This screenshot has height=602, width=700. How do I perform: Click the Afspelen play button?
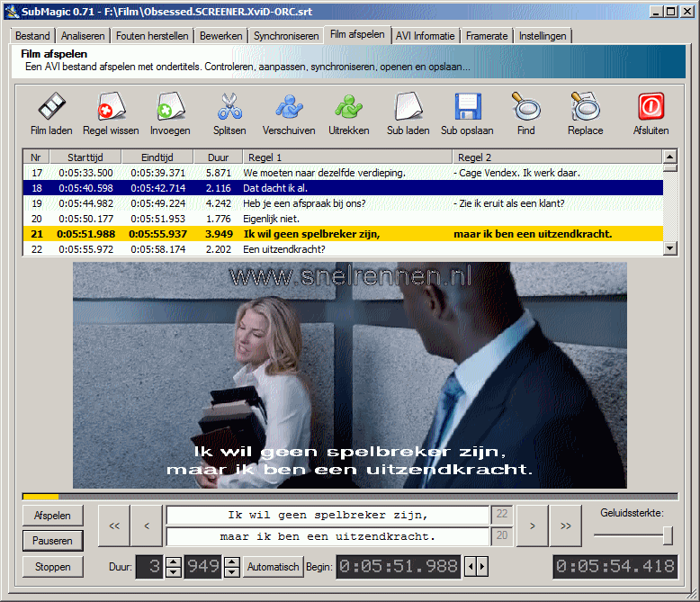(53, 516)
